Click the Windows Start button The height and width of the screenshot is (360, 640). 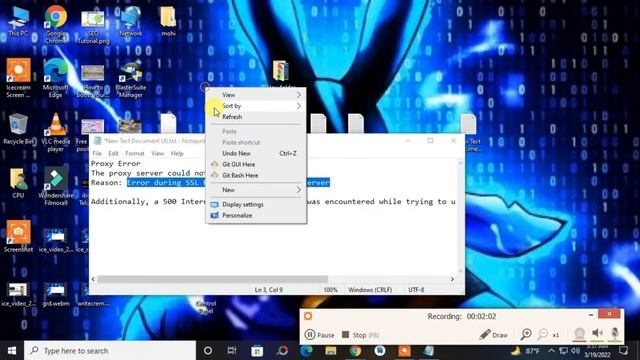tap(12, 351)
